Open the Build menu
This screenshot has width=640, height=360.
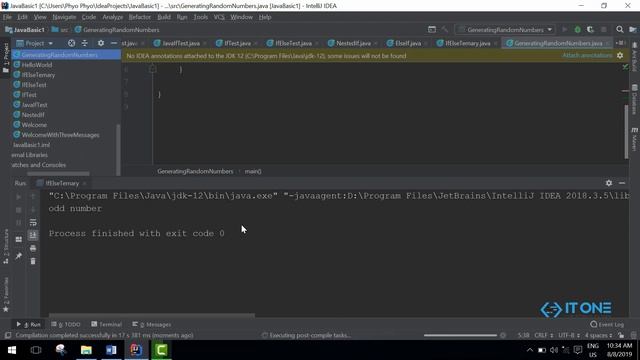tap(164, 17)
